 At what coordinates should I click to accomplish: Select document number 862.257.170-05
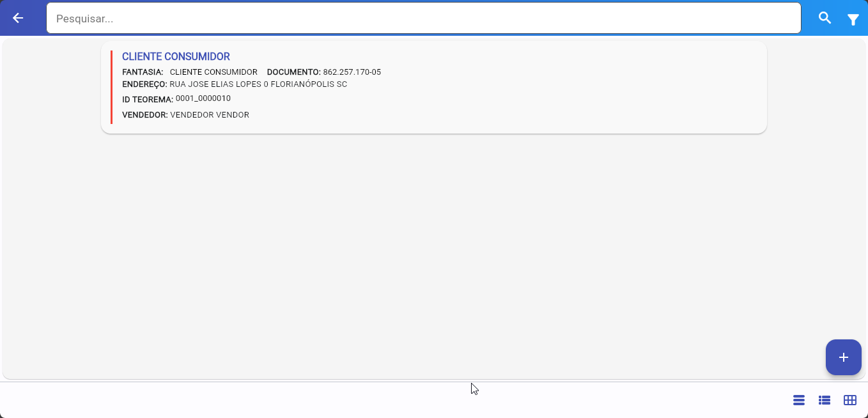pyautogui.click(x=352, y=72)
